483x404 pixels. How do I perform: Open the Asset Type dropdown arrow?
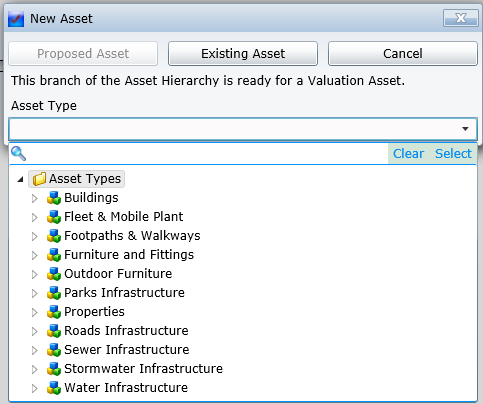tap(465, 129)
